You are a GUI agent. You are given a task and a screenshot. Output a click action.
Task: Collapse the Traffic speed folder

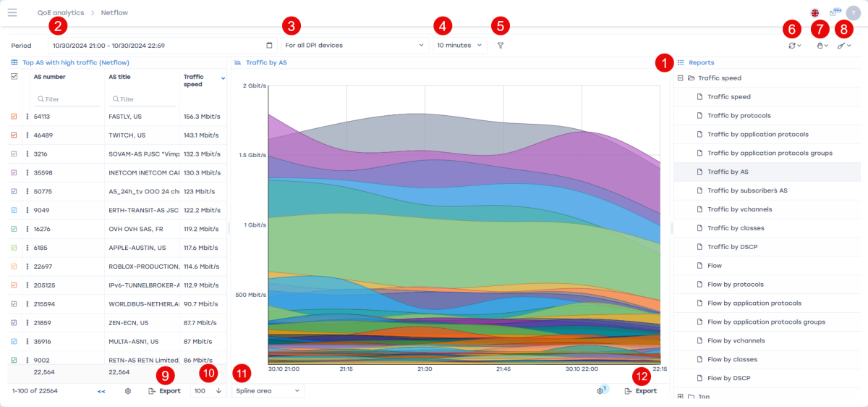tap(681, 77)
